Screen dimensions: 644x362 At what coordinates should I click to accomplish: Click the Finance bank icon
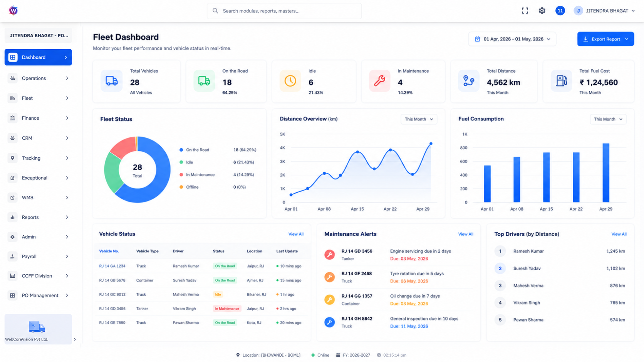click(13, 118)
